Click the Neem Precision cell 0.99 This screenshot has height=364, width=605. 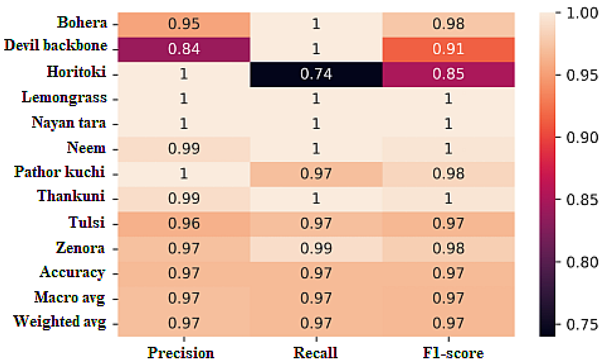pos(184,149)
